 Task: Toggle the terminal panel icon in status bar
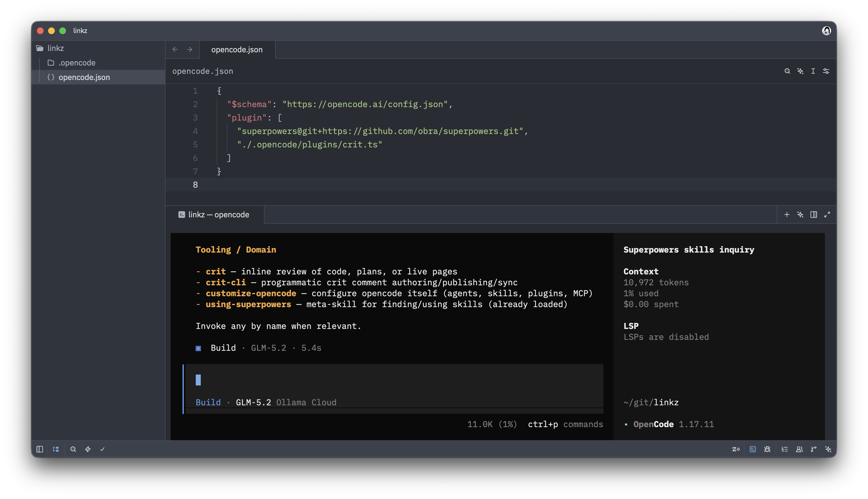click(x=753, y=449)
